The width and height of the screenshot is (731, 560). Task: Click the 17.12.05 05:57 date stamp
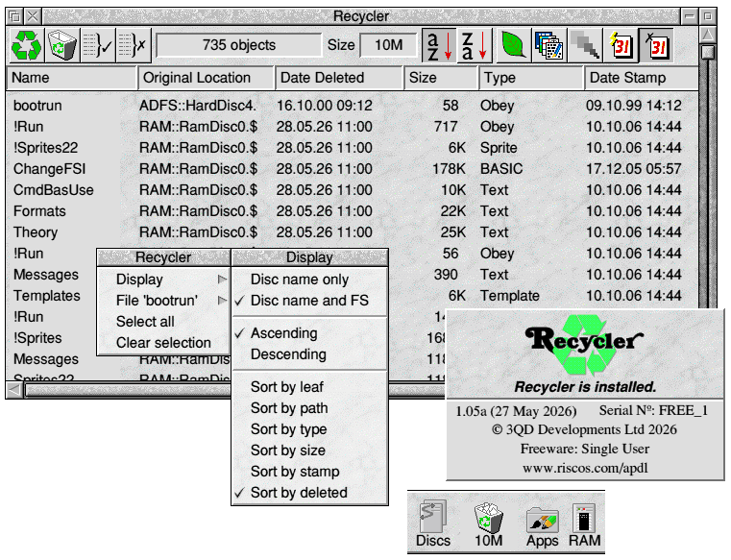634,169
